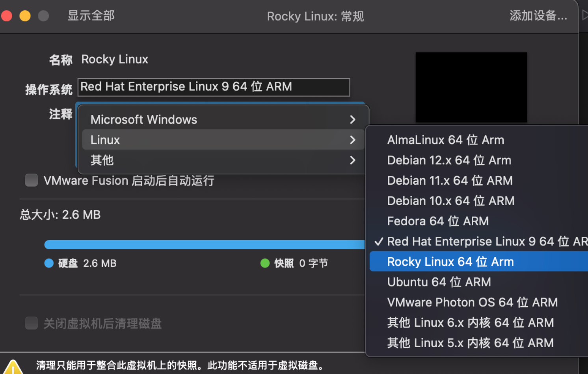Toggle the clean up disks after shutdown checkbox

point(32,324)
